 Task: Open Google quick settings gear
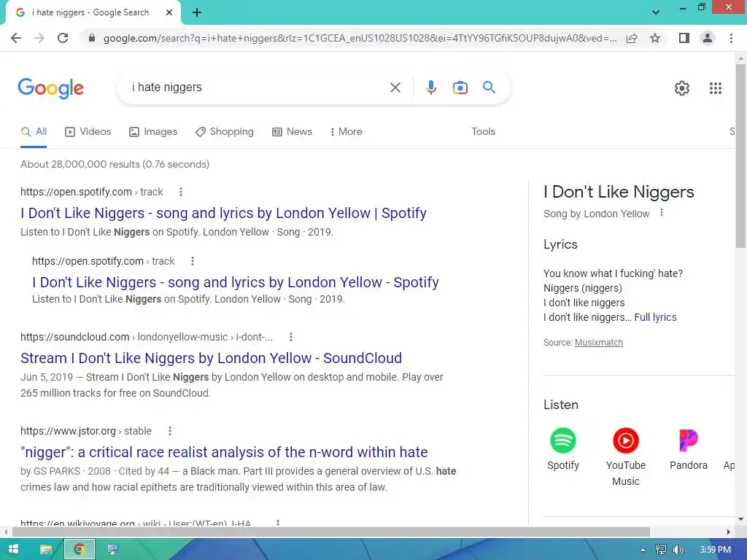(x=682, y=88)
